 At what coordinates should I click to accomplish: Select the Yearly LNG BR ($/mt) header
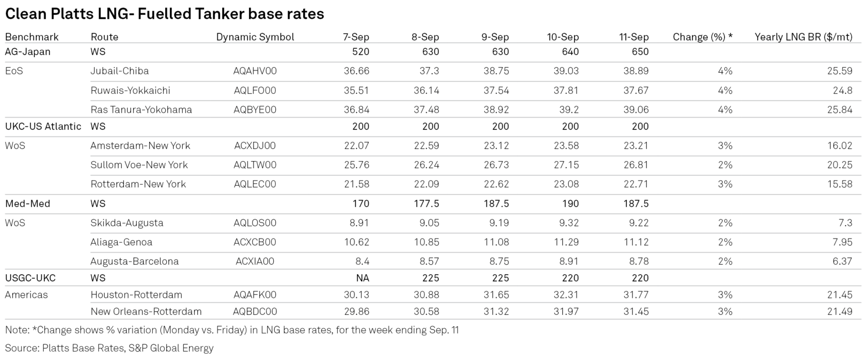pyautogui.click(x=803, y=37)
